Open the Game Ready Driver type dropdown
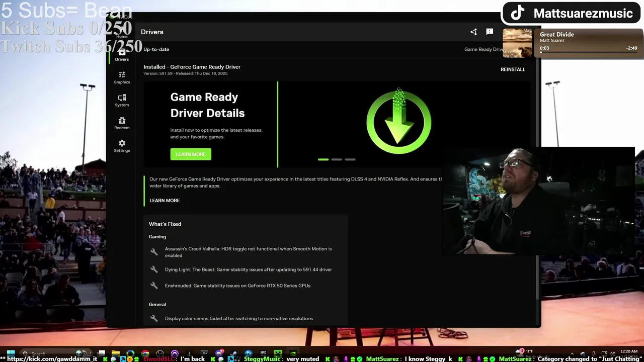Screen dimensions: 644x362 coord(484,49)
